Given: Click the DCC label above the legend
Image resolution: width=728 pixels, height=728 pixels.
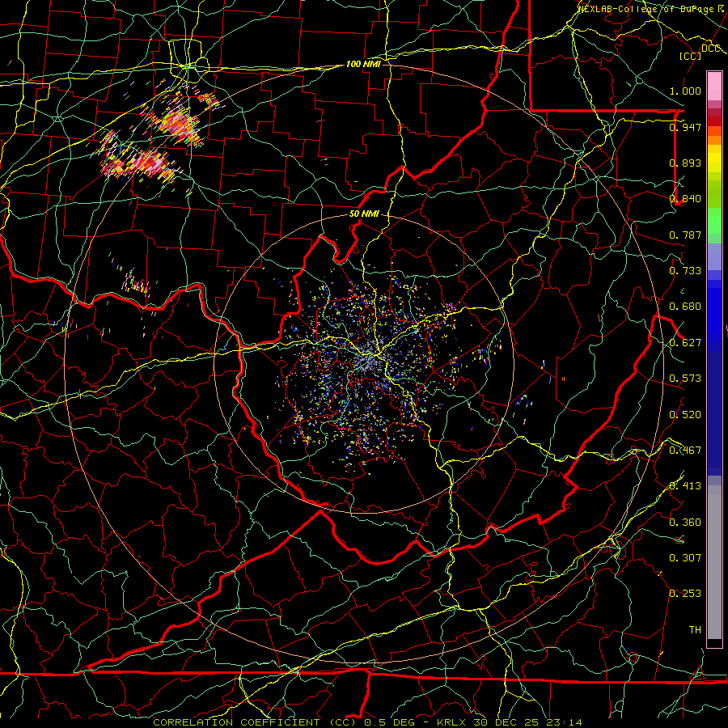Looking at the screenshot, I should point(711,49).
